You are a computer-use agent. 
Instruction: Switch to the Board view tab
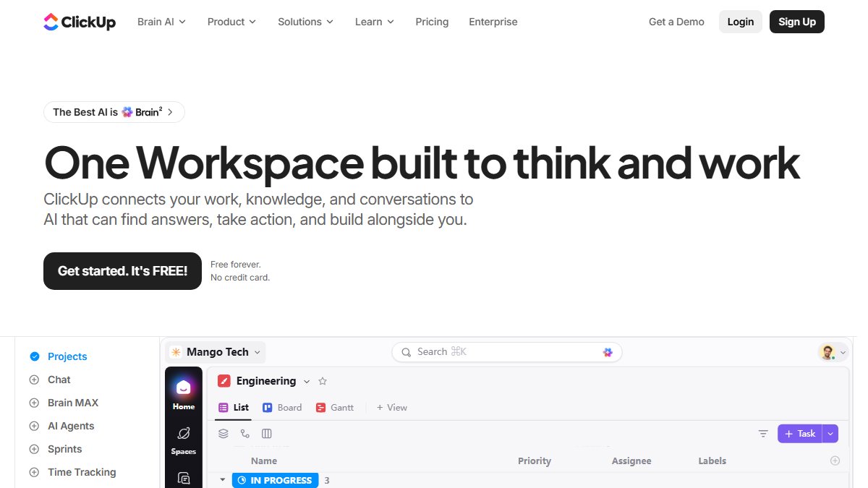(x=282, y=408)
